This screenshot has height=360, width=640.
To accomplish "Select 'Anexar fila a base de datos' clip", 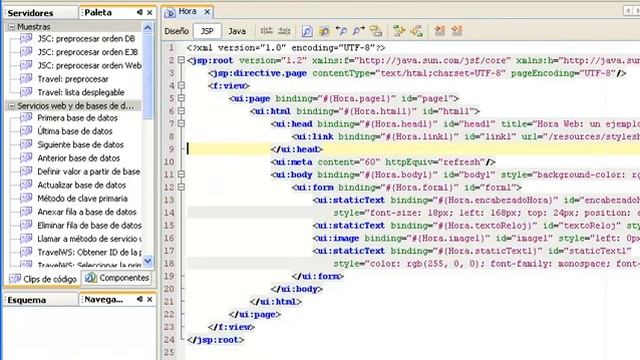I will click(87, 212).
